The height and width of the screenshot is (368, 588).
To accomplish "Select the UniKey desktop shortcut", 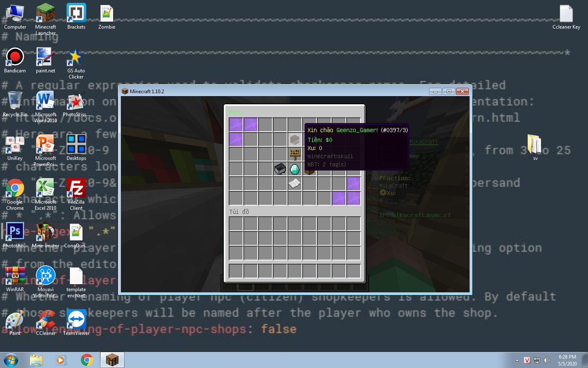I will coord(15,148).
